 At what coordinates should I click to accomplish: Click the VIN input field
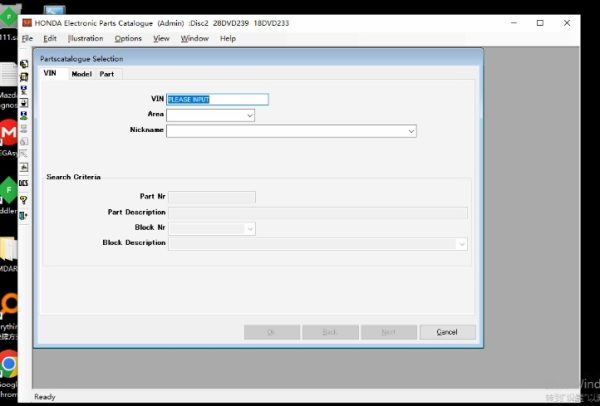pos(217,99)
